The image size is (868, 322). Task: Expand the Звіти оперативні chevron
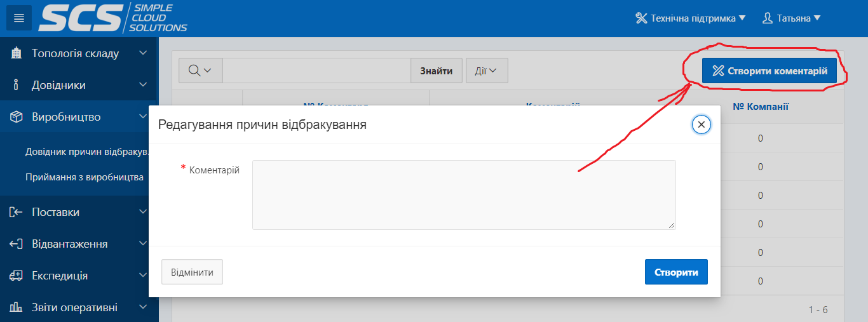[143, 307]
